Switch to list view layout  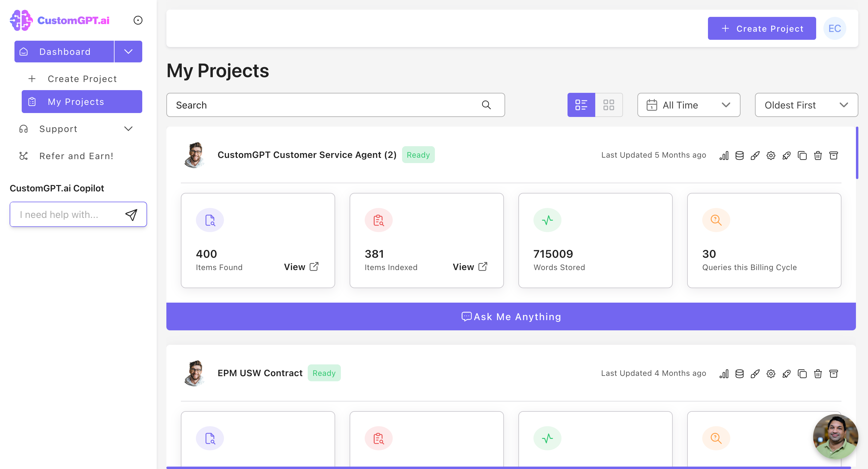tap(581, 105)
